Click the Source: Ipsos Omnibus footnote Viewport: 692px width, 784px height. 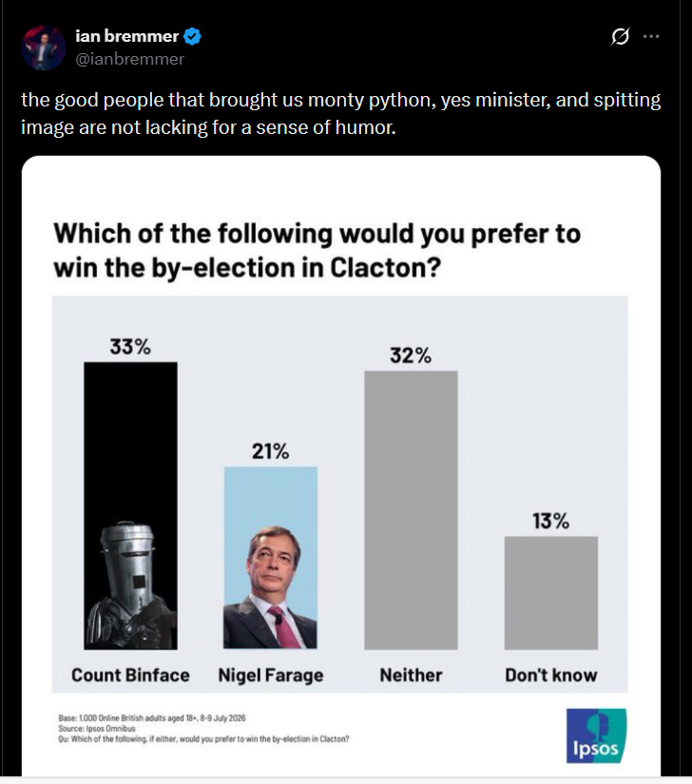pos(97,729)
